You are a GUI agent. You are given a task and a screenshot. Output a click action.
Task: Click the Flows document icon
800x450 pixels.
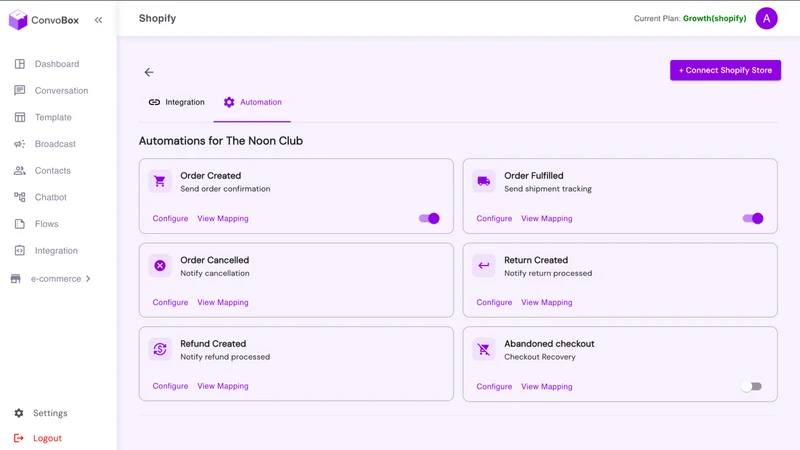coord(20,224)
